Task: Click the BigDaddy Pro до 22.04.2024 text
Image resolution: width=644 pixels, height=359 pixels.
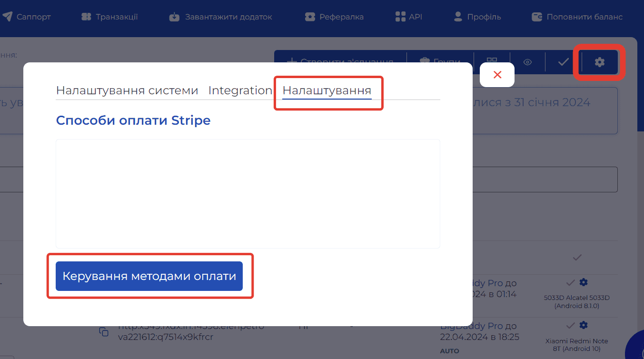Action: coord(480,331)
